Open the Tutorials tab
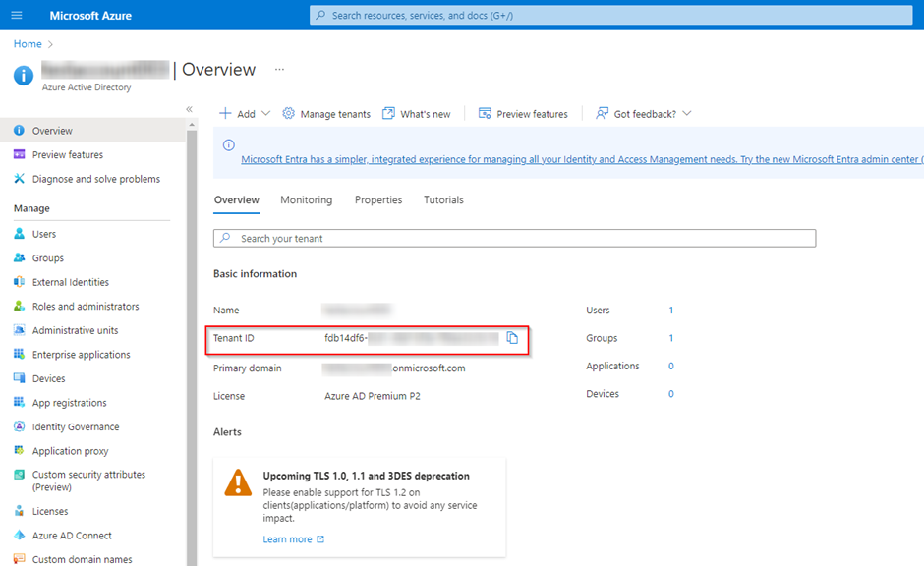 coord(443,200)
